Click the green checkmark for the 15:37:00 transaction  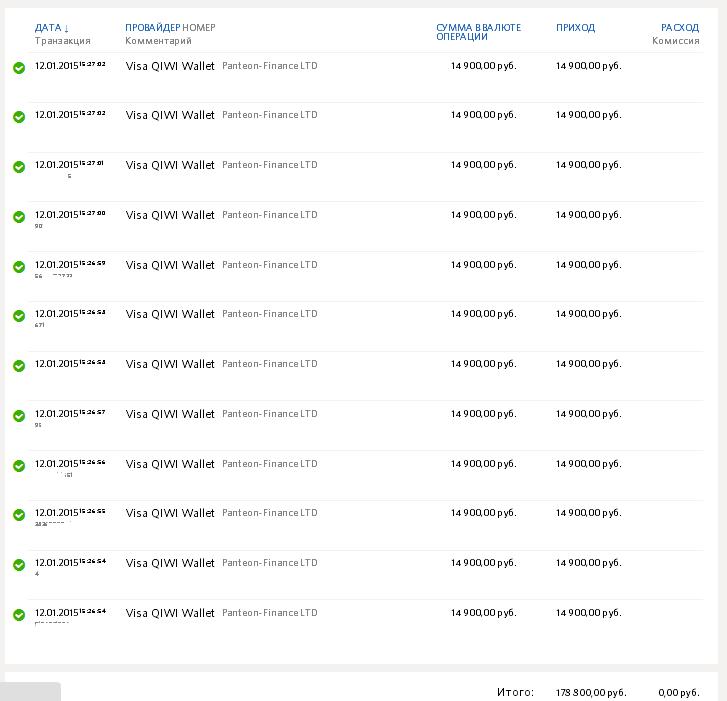(x=19, y=217)
